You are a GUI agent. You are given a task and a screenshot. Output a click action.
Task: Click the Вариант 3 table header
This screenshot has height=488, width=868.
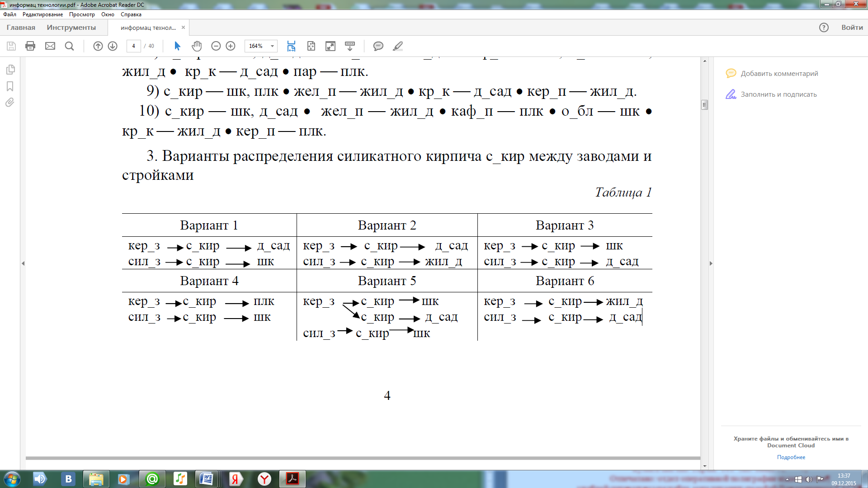tap(565, 225)
